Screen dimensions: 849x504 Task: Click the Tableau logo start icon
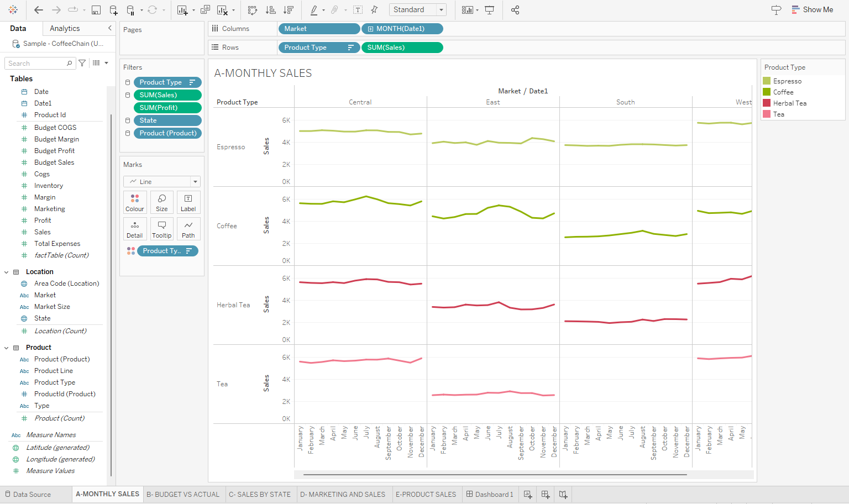[13, 10]
